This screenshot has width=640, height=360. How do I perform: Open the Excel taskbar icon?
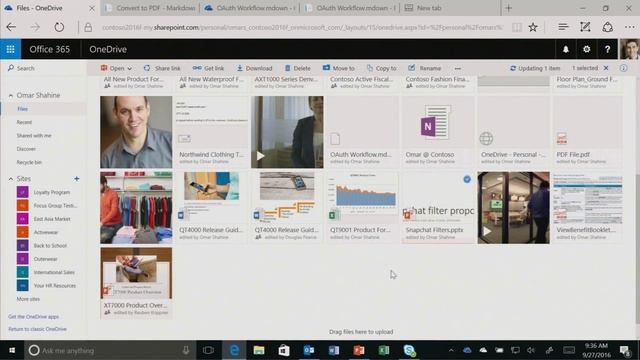pos(384,350)
